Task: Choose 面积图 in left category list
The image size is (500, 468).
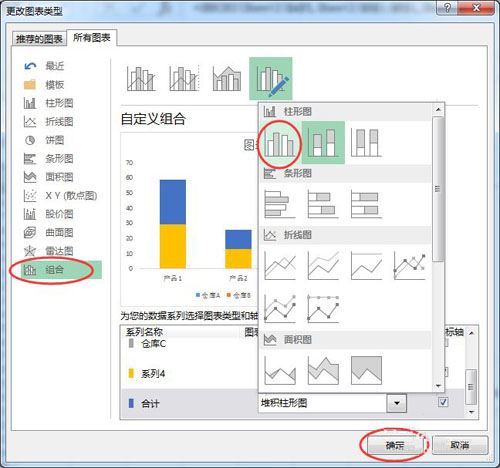Action: [x=61, y=177]
